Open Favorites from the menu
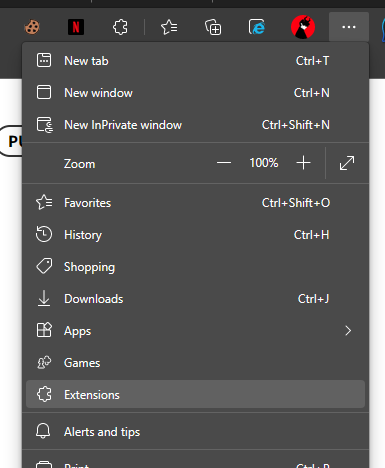Image resolution: width=385 pixels, height=468 pixels. point(195,203)
